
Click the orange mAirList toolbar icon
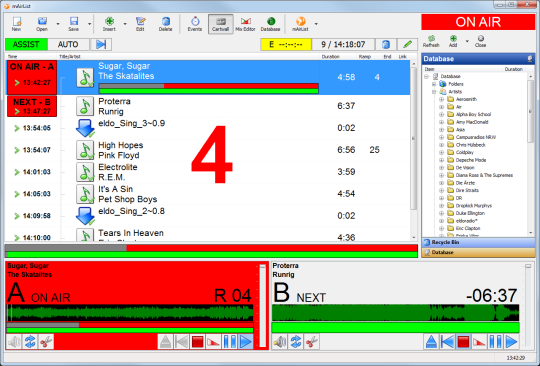pyautogui.click(x=300, y=24)
